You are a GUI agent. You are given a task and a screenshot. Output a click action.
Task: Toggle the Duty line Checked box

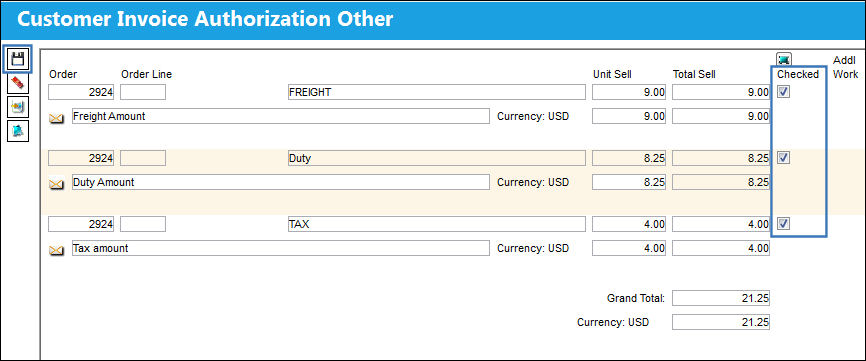tap(783, 158)
